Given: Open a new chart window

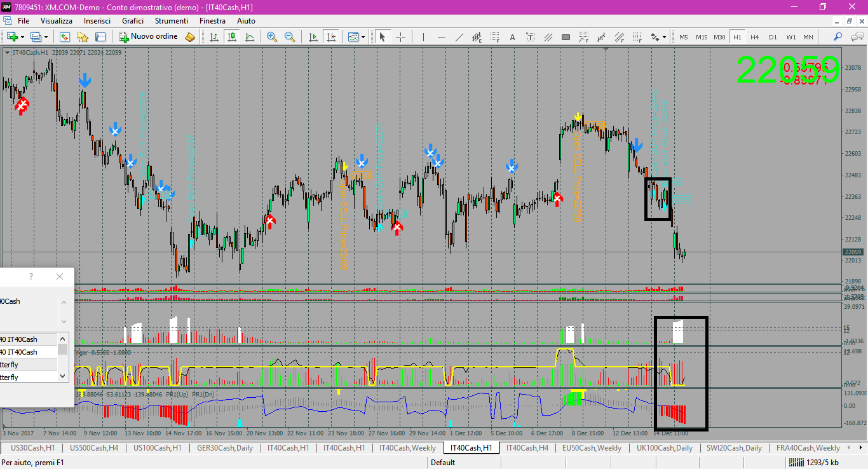Looking at the screenshot, I should (x=12, y=37).
